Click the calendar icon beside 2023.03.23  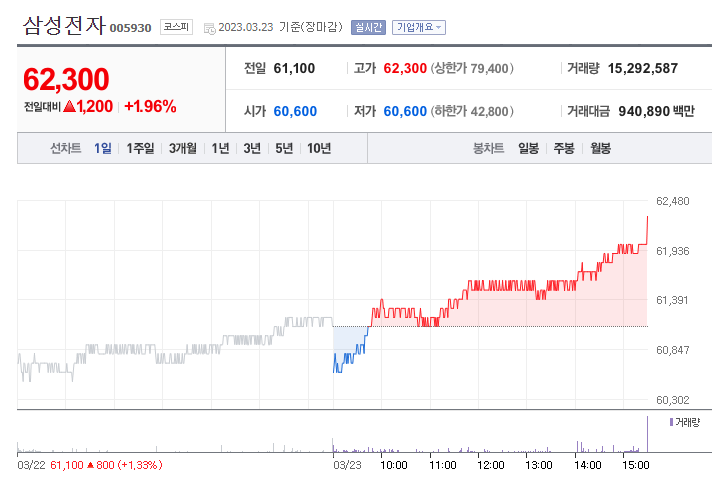209,29
